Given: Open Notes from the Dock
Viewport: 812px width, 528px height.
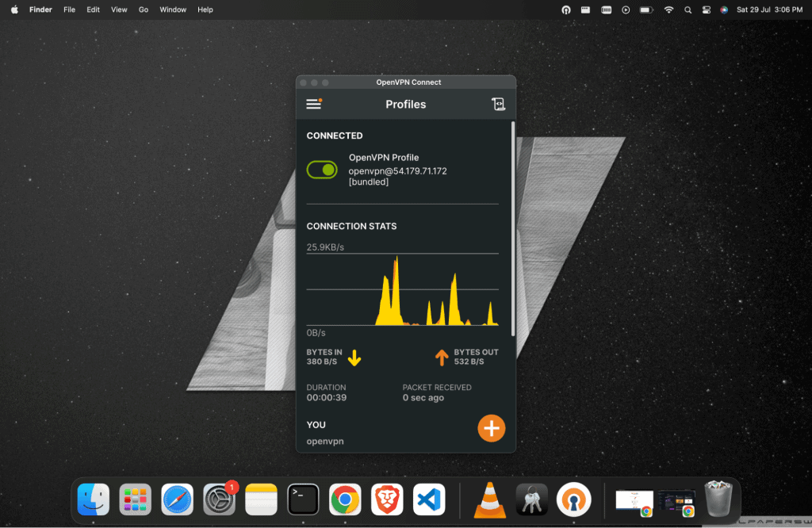Looking at the screenshot, I should pyautogui.click(x=261, y=499).
